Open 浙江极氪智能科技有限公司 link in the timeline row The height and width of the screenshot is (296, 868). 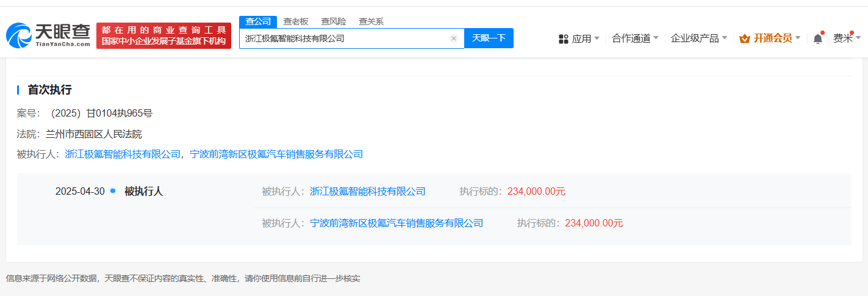point(368,192)
